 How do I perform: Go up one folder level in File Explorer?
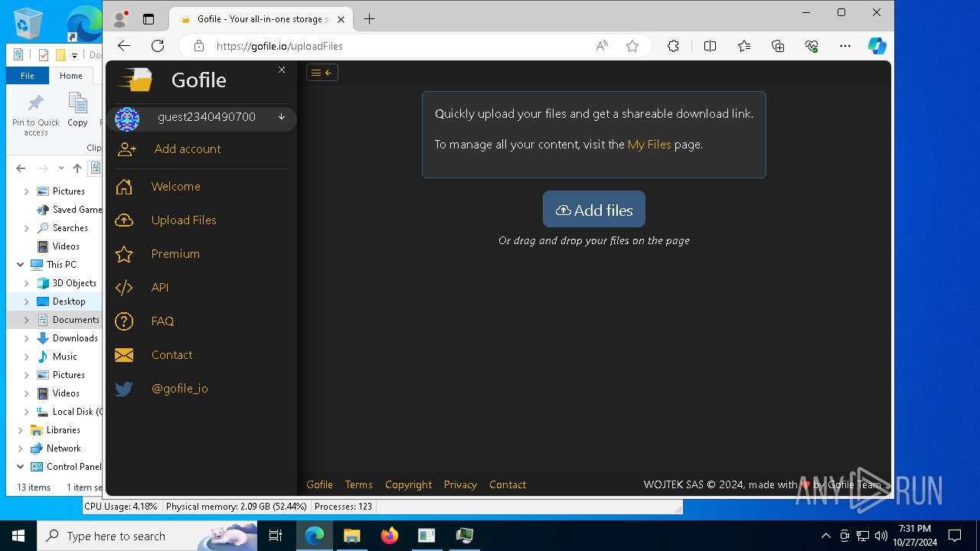click(x=77, y=168)
